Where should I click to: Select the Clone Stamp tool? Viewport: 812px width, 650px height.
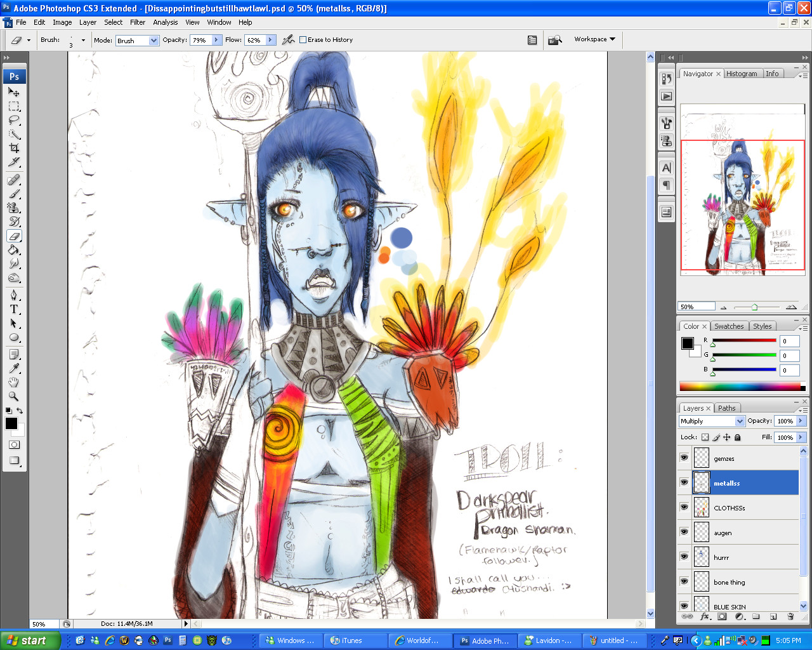(x=14, y=208)
